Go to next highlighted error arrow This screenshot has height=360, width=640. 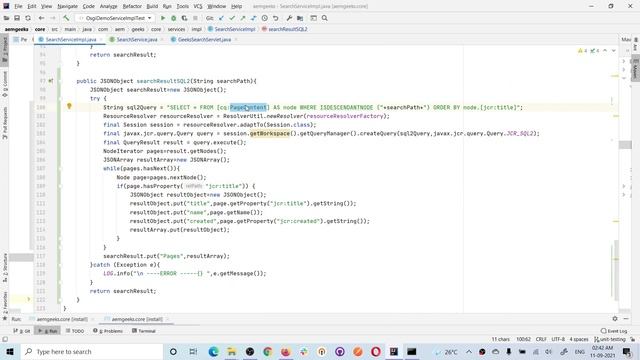pyautogui.click(x=613, y=51)
